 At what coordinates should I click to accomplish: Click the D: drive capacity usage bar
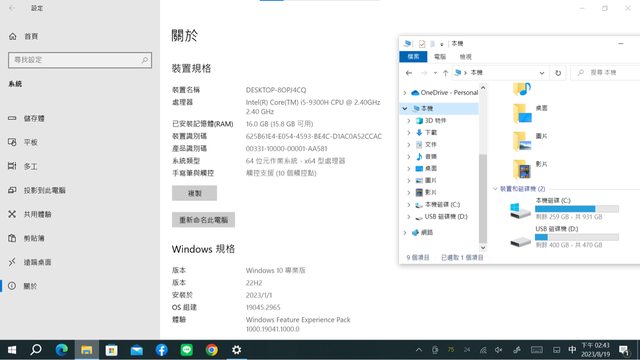tap(577, 237)
